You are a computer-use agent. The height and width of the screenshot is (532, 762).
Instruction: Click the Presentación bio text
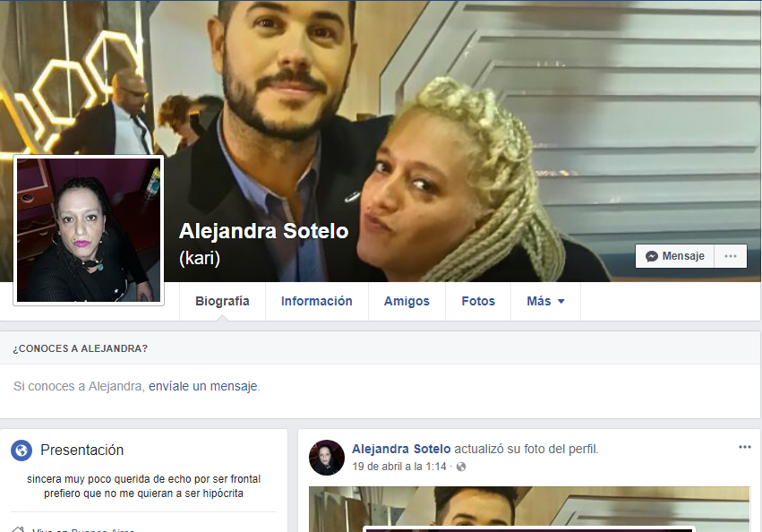143,486
